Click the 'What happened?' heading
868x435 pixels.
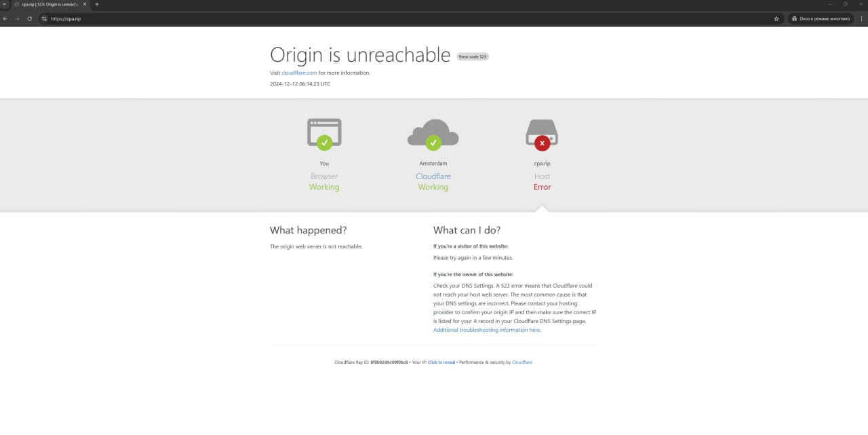coord(308,230)
